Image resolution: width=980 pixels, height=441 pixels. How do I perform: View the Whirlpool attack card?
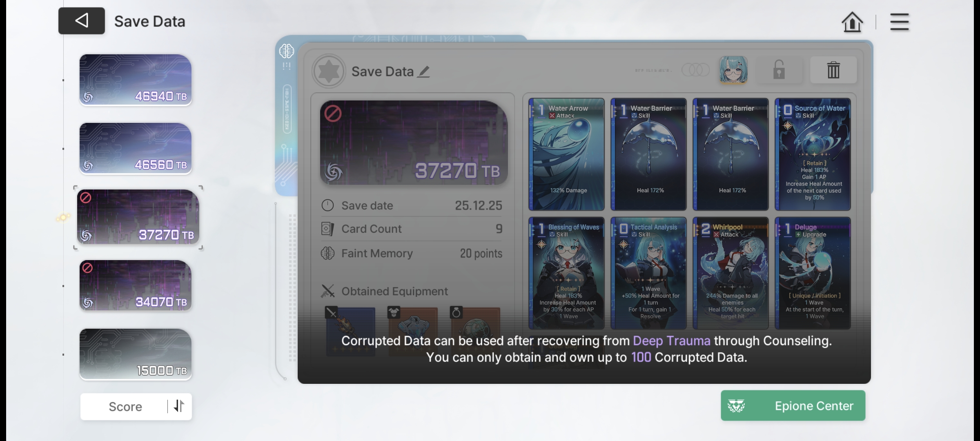click(731, 273)
